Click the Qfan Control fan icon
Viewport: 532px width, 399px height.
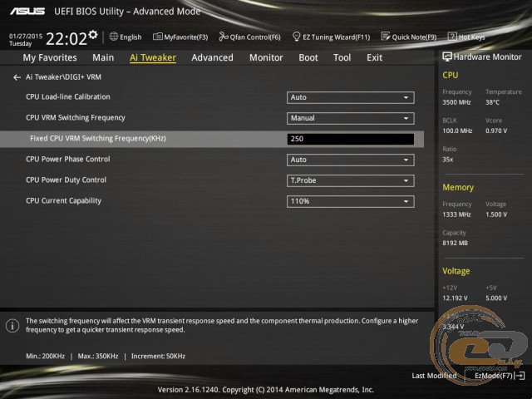[224, 37]
